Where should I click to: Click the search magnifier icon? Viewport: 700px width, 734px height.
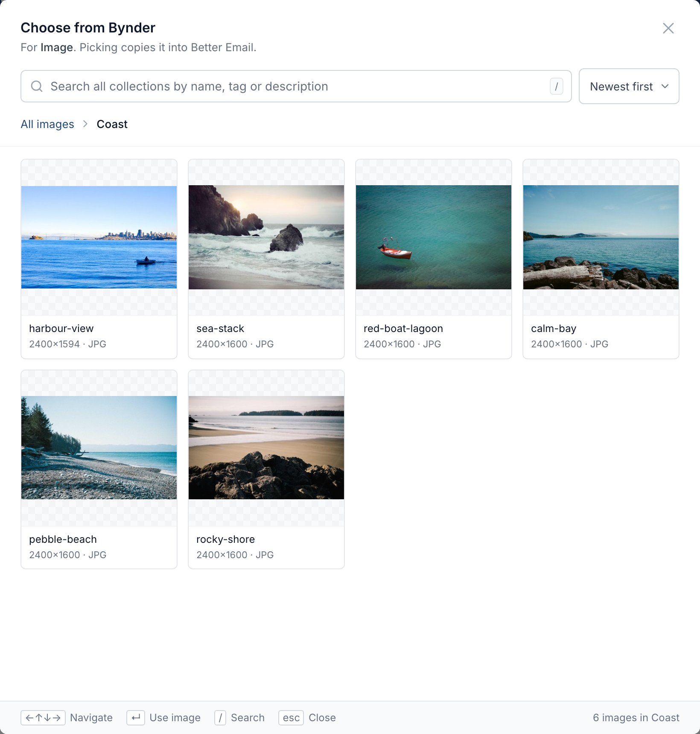(37, 86)
